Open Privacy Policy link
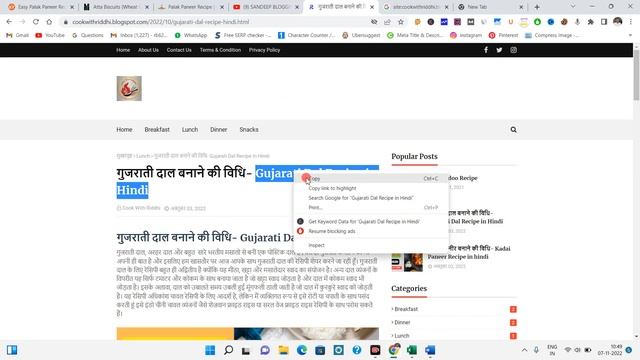 tap(264, 50)
